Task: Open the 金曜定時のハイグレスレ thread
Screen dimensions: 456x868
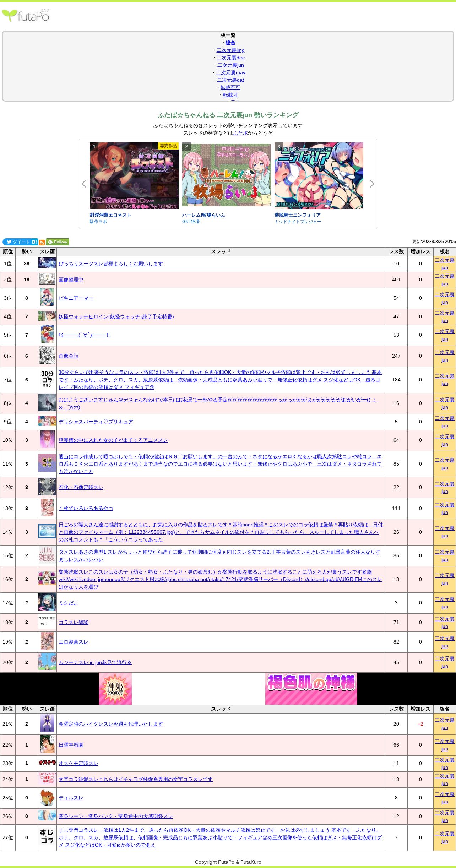Action: pyautogui.click(x=111, y=724)
